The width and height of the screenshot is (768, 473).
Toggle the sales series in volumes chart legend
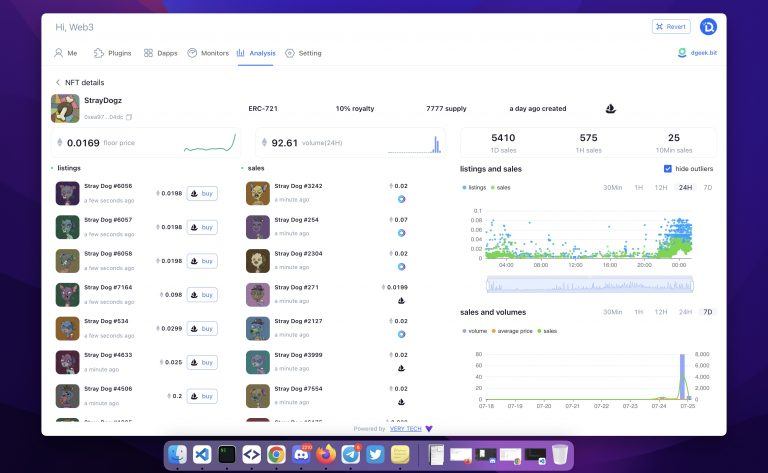pos(547,331)
